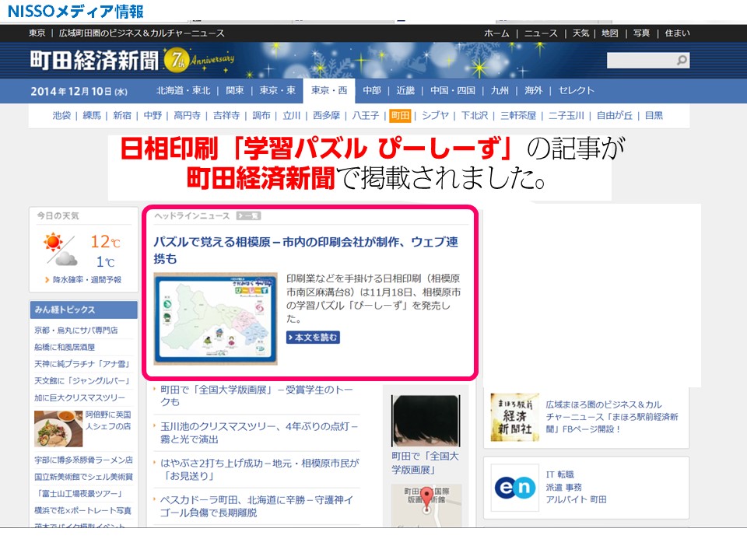Open ホーム in the top navigation
747x560 pixels.
click(496, 33)
